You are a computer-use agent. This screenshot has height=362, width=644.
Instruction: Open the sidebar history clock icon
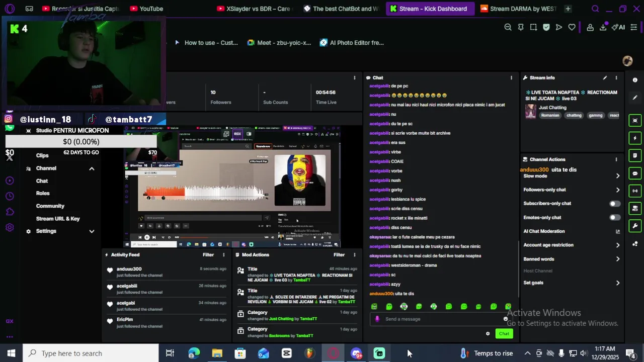coord(10,196)
